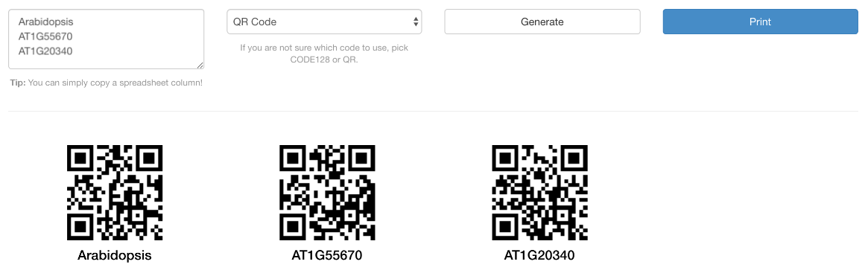Select the Arabidopsis QR code image
868x276 pixels.
click(x=115, y=193)
